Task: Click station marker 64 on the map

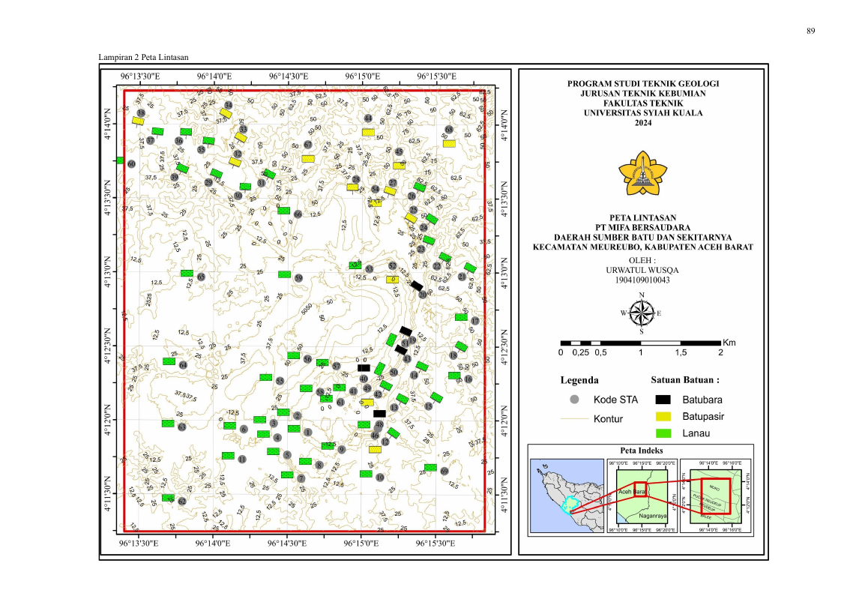Action: [183, 365]
